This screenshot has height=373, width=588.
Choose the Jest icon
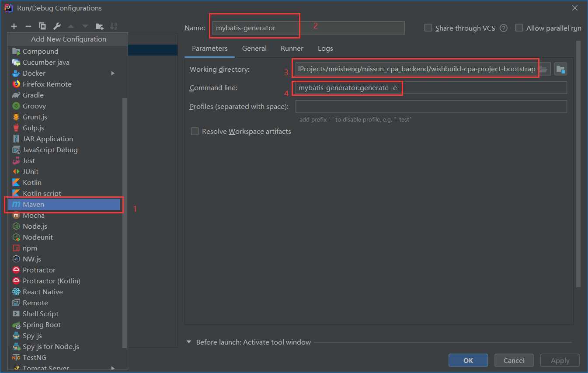click(x=16, y=160)
